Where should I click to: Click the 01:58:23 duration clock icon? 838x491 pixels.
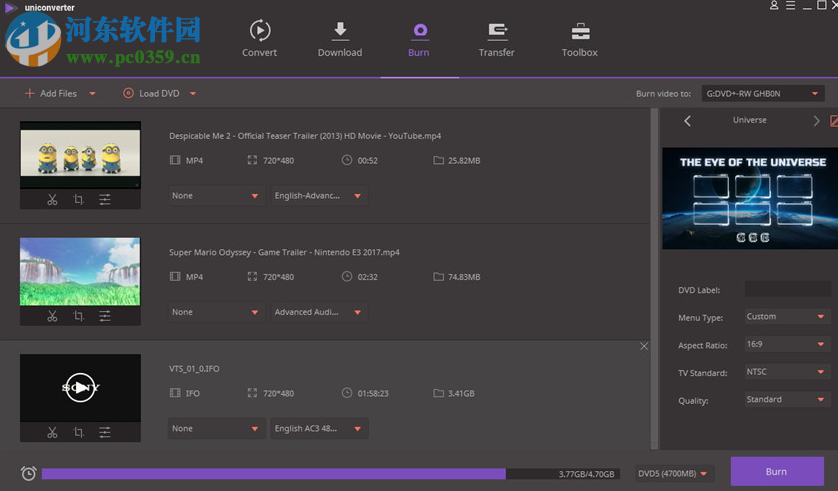pyautogui.click(x=347, y=393)
